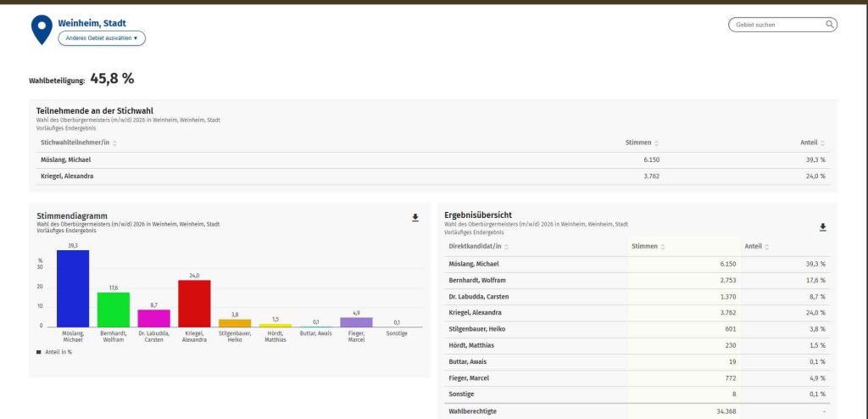Sort Stichwahl table by Stimmen column
This screenshot has width=868, height=419.
pos(642,142)
